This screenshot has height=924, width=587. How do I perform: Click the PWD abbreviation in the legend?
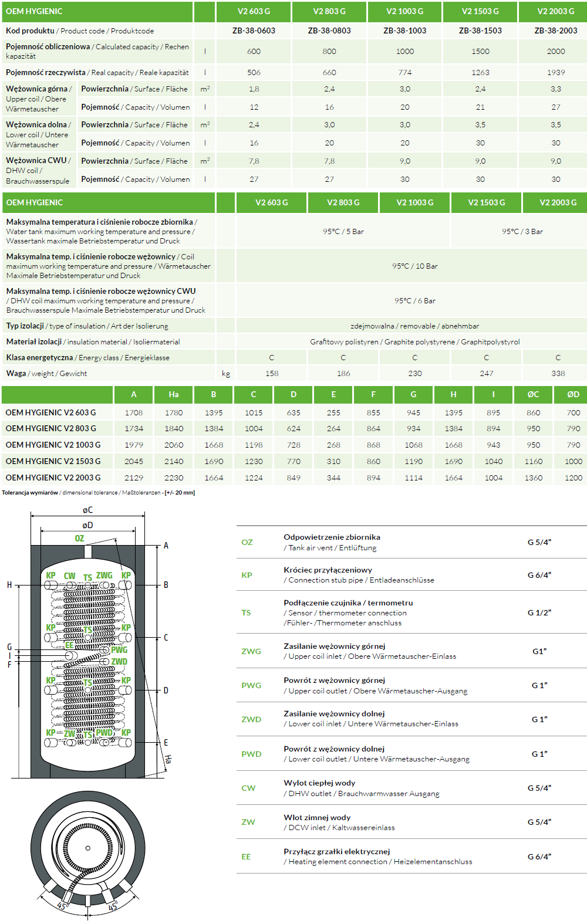(251, 754)
